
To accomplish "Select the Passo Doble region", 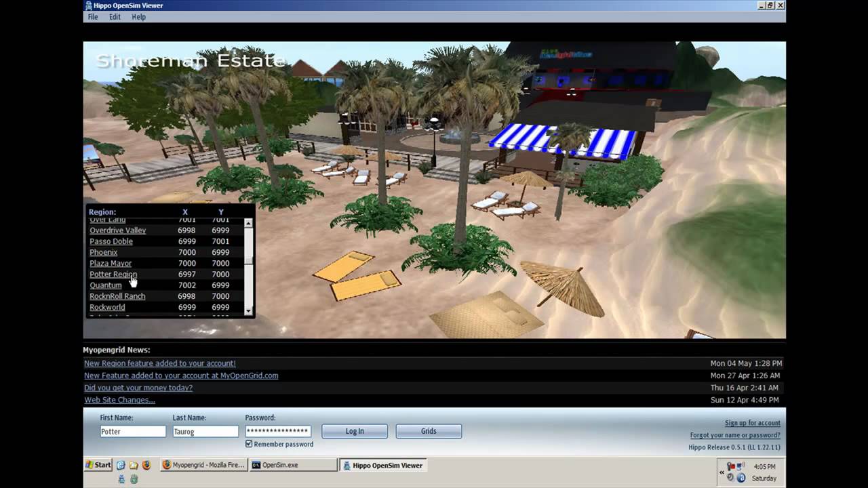I will pyautogui.click(x=111, y=241).
